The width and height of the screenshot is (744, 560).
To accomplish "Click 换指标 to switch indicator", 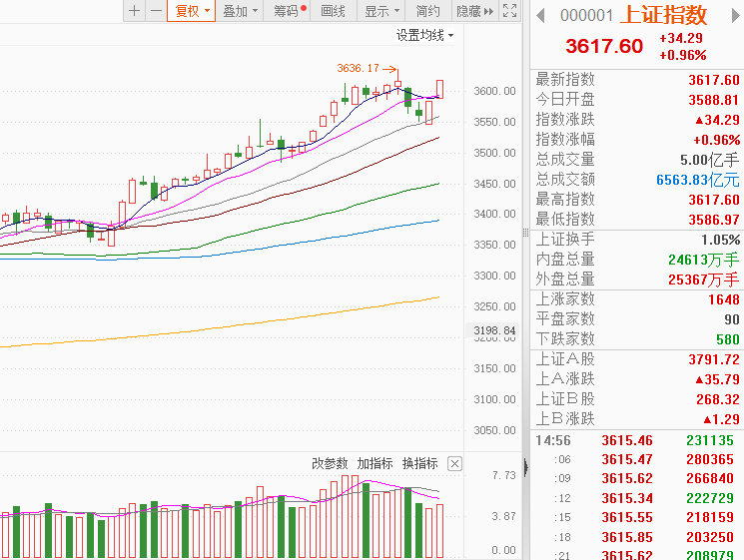I will point(419,463).
